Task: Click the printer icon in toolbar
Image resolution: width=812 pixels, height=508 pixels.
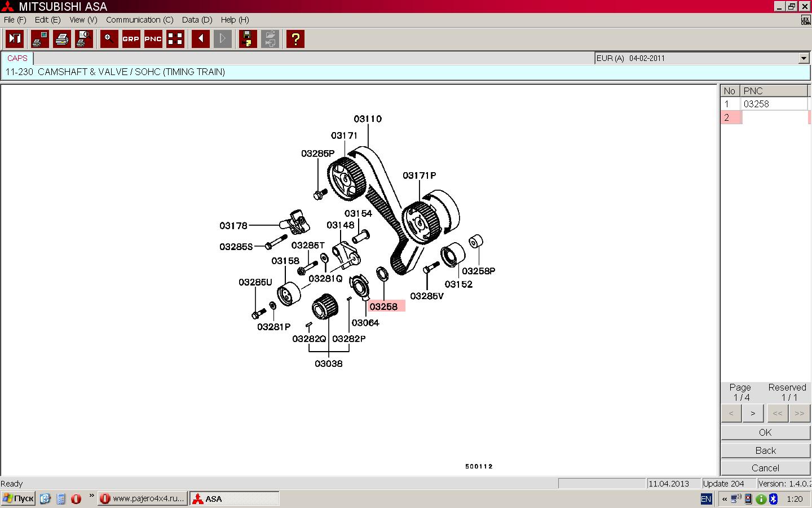Action: coord(62,39)
